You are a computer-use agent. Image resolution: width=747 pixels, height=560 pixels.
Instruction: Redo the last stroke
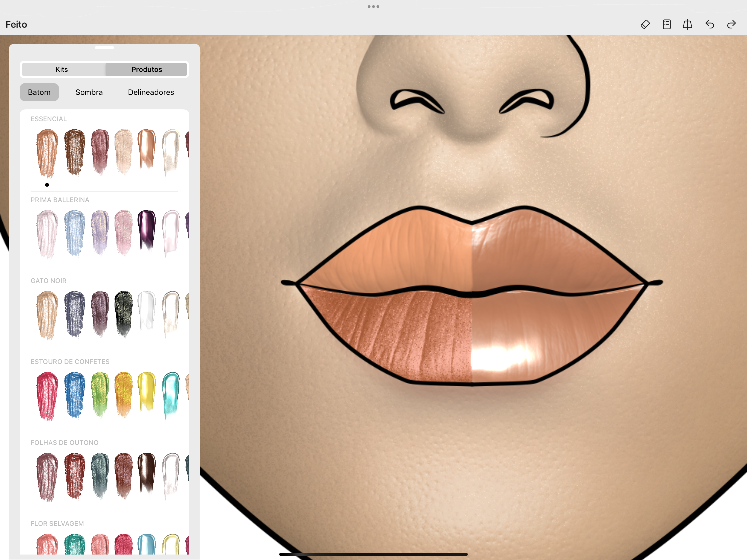(x=731, y=24)
